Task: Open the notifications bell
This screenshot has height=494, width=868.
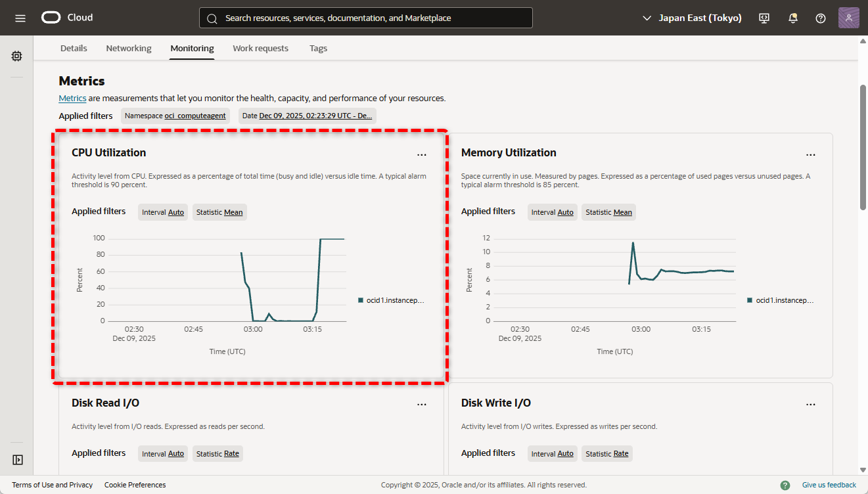Action: click(792, 18)
